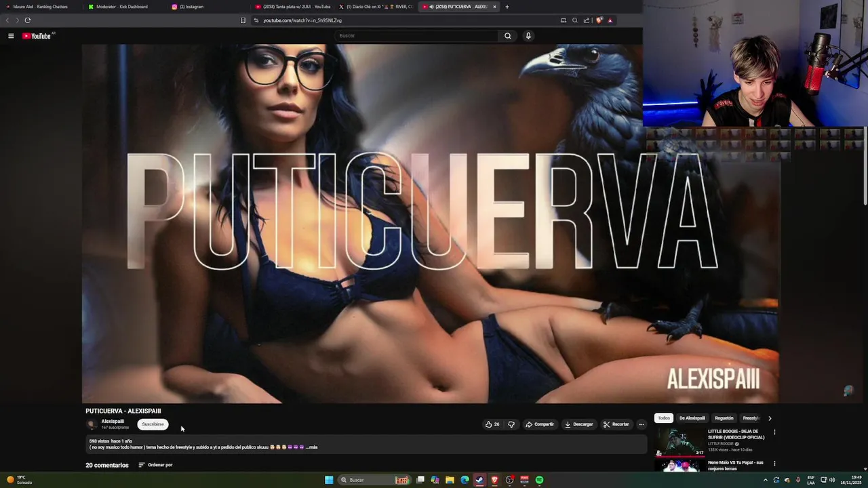Open the clock showing 19:49
Viewport: 868px width, 488px height.
[x=850, y=480]
